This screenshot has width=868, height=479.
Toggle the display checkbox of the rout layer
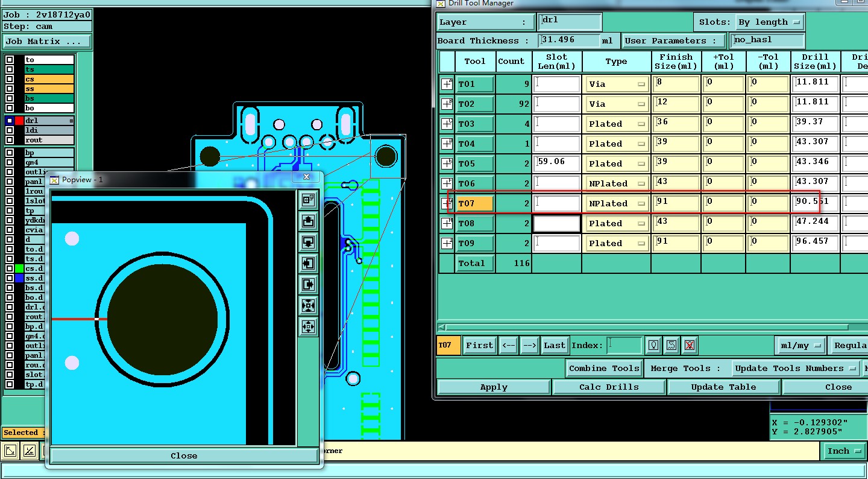[x=9, y=140]
